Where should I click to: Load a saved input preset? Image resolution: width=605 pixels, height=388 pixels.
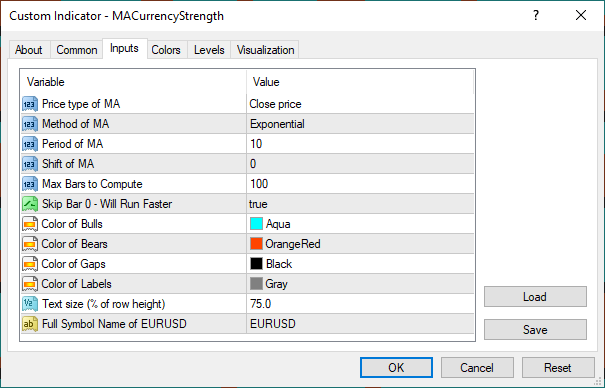pos(535,297)
